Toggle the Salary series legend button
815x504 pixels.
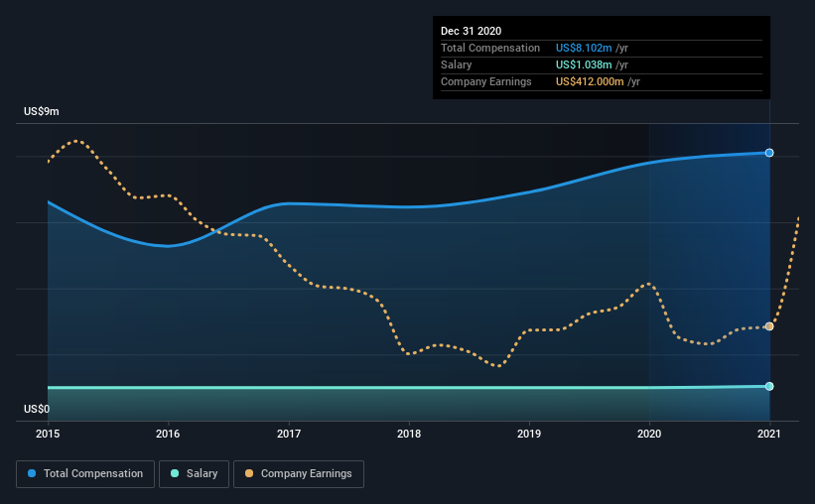pos(194,474)
